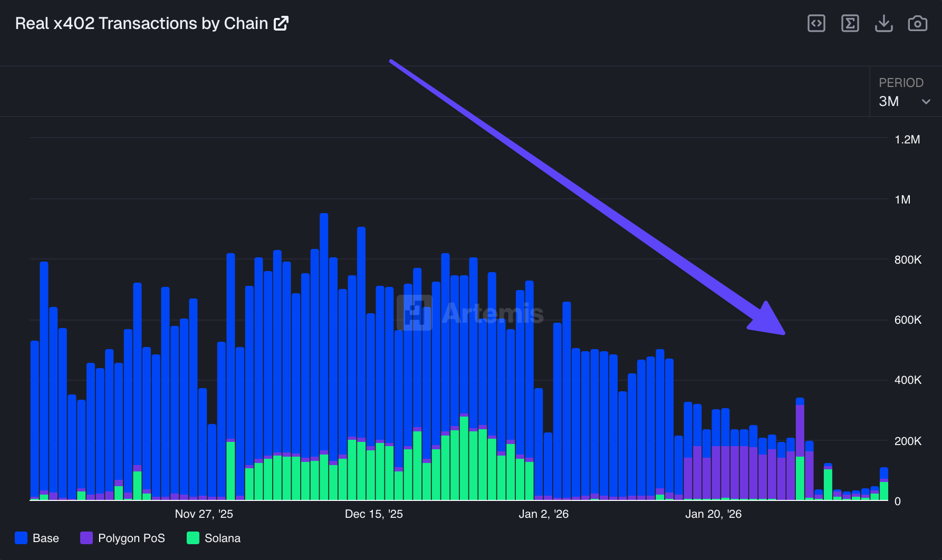The height and width of the screenshot is (560, 942).
Task: Click the Solana legend square icon
Action: click(193, 538)
